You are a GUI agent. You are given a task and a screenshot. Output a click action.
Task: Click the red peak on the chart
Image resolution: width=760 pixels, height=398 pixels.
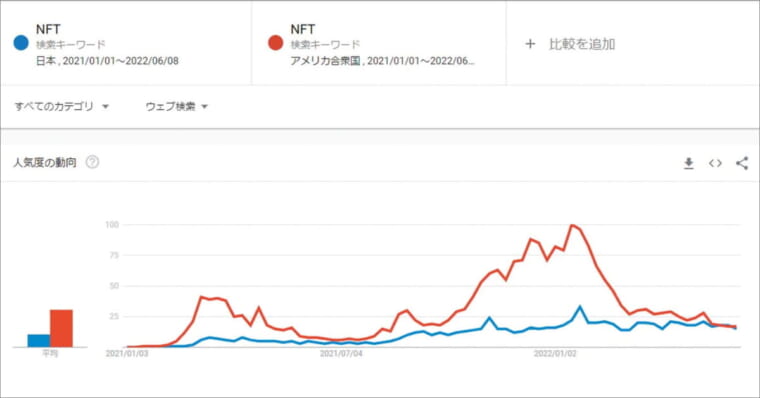pyautogui.click(x=572, y=225)
